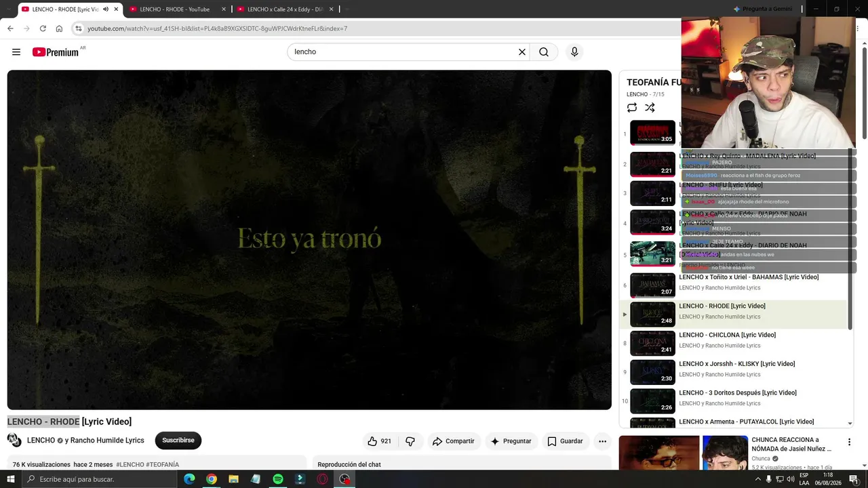Open the YouTube guide hamburger menu
Viewport: 868px width, 488px height.
16,52
